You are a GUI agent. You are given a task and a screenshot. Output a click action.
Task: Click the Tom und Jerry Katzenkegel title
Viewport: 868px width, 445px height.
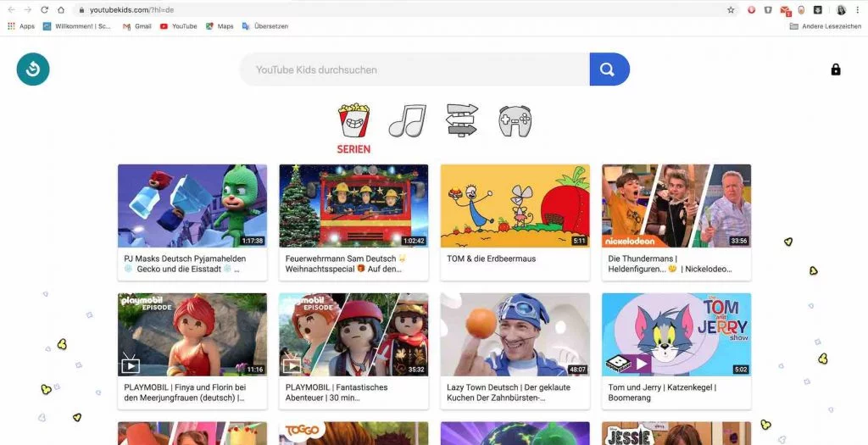point(662,392)
